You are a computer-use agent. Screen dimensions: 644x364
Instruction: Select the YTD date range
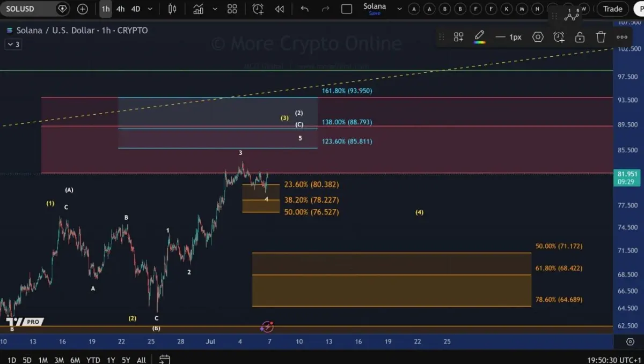point(93,360)
